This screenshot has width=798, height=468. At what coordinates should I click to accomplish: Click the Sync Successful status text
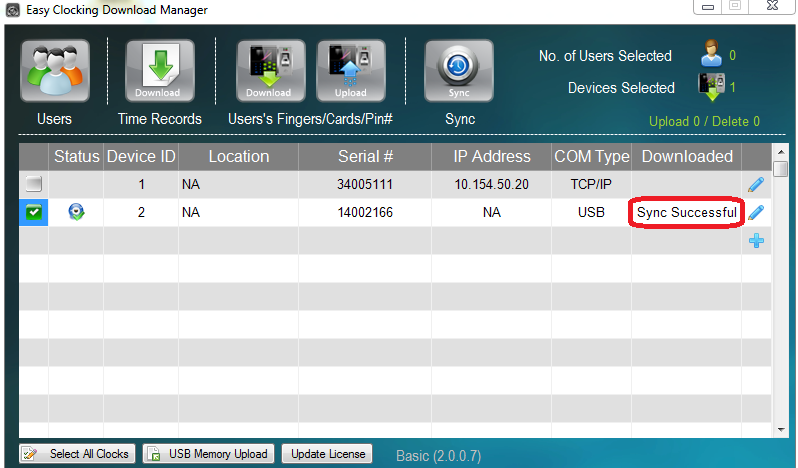687,212
